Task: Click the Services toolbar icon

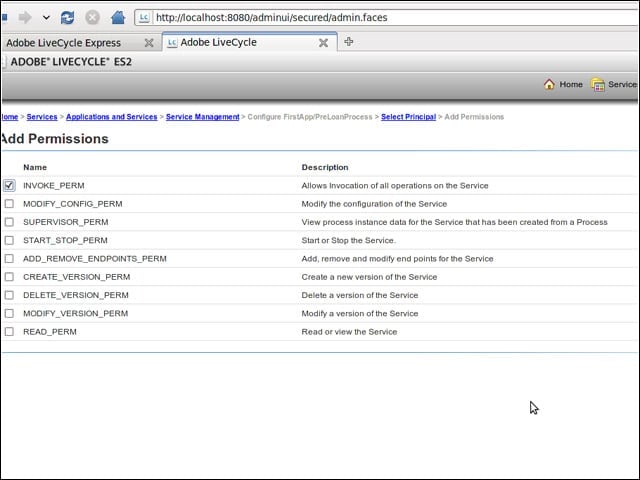Action: click(598, 84)
